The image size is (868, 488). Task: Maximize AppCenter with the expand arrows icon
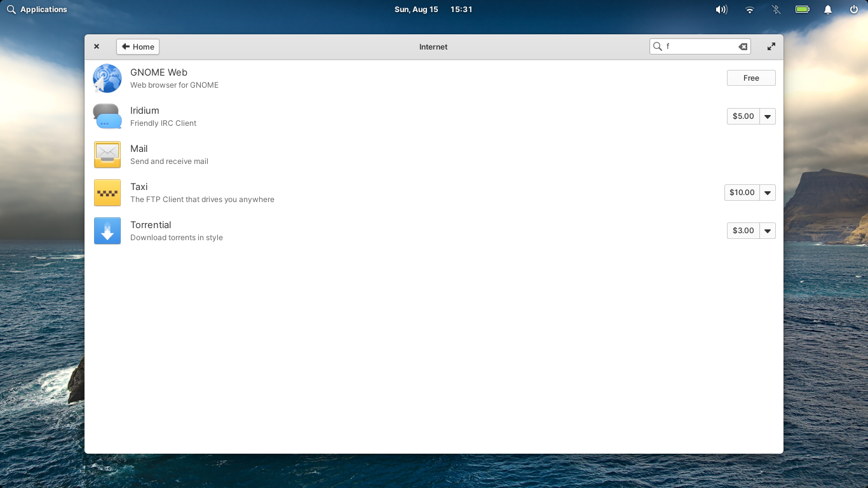click(x=771, y=46)
